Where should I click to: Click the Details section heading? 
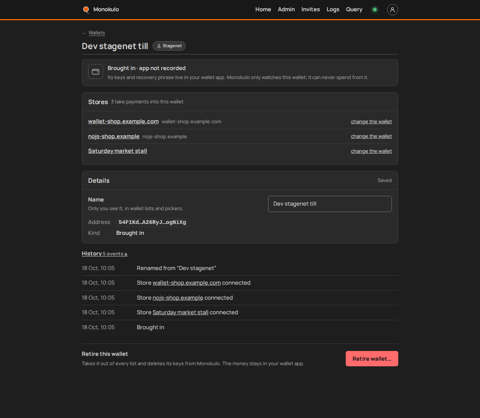point(99,181)
